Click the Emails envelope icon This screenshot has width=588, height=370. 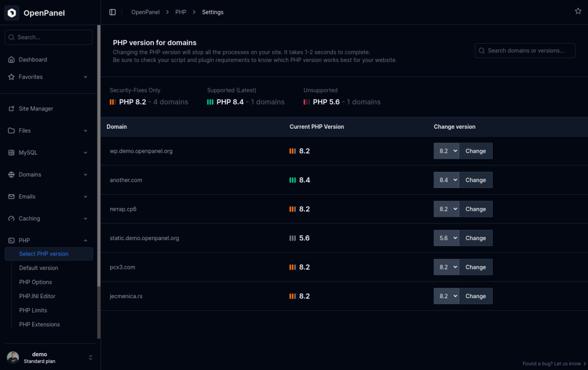[11, 196]
